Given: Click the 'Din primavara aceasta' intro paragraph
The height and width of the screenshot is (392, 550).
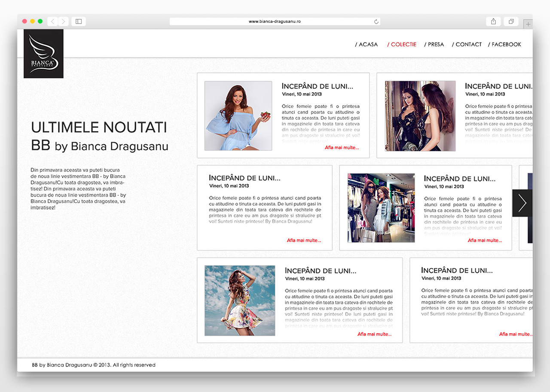Looking at the screenshot, I should pos(78,189).
